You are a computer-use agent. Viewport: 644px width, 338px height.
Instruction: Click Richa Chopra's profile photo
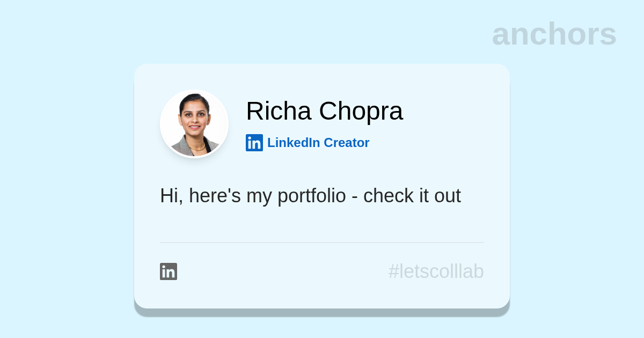(x=194, y=124)
